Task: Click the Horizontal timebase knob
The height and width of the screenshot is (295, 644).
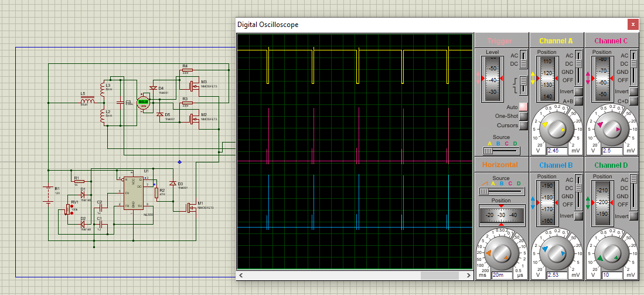Action: pyautogui.click(x=500, y=253)
